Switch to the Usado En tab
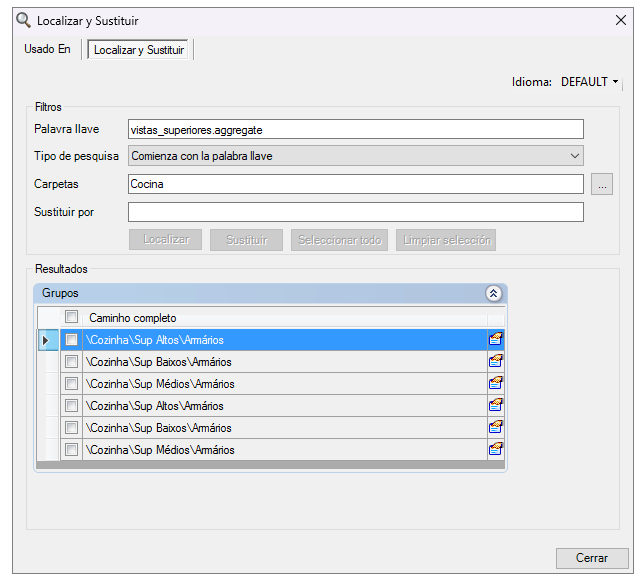Image resolution: width=640 pixels, height=584 pixels. 47,50
